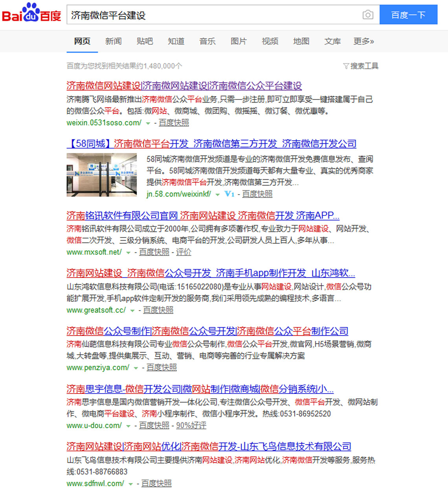Screen dimensions: 448x493
Task: Open 百度快照 for www.sdfnwl.com
Action: (156, 483)
